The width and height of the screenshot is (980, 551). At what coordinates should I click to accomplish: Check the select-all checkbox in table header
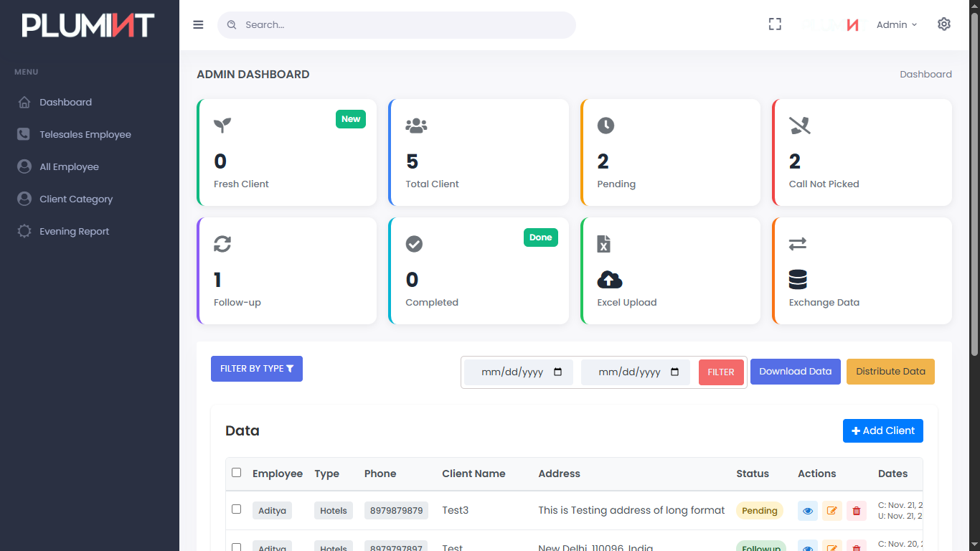click(x=237, y=473)
